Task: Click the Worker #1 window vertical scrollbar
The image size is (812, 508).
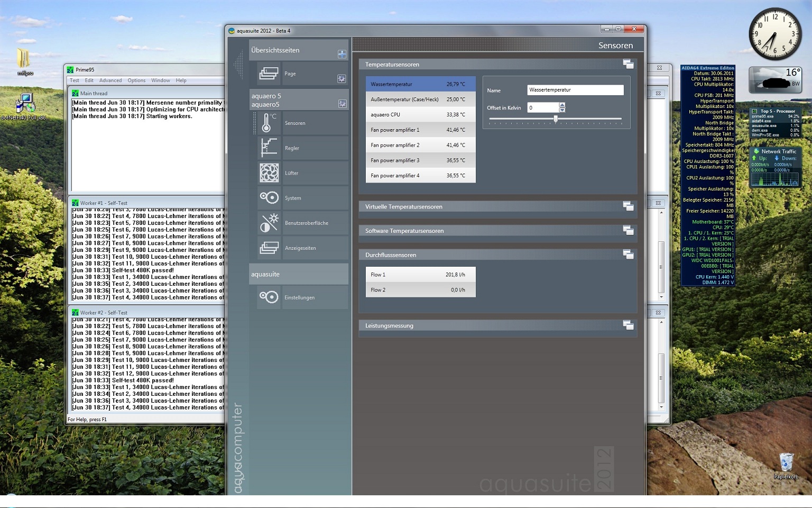Action: (x=661, y=254)
